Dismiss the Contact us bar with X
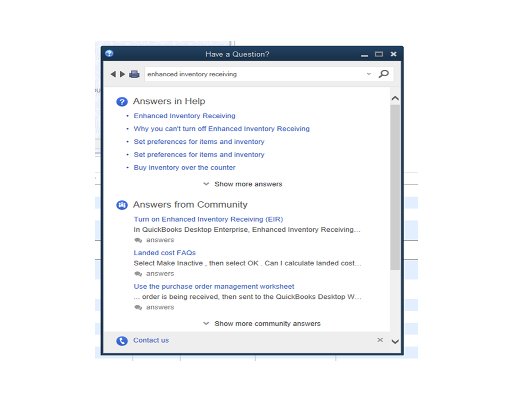The width and height of the screenshot is (532, 399). [380, 340]
